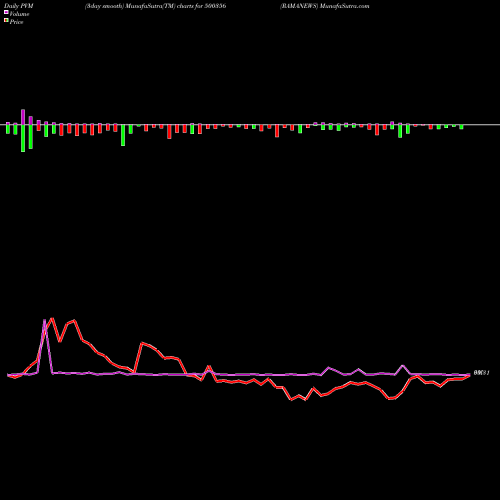Click the last value label at line end
The width and height of the screenshot is (500, 500).
(x=481, y=373)
